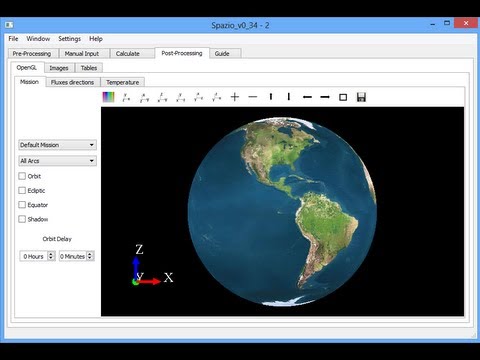
Task: Maximize the Spazio window
Action: pyautogui.click(x=447, y=23)
